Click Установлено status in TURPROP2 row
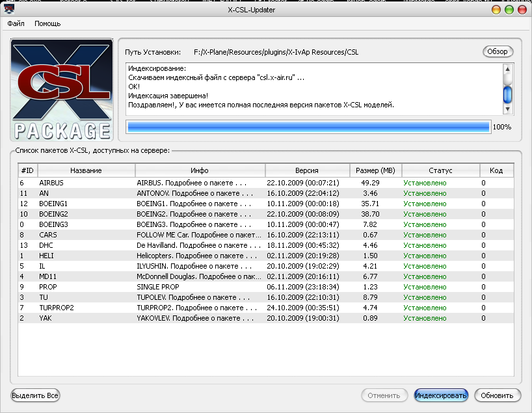Viewport: 532px width, 413px height. pyautogui.click(x=425, y=308)
